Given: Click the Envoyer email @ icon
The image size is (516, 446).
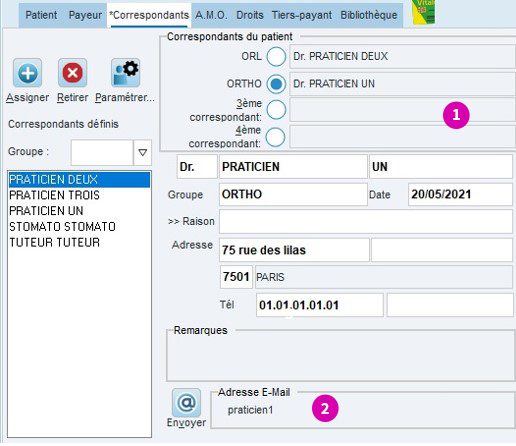Looking at the screenshot, I should coord(186,403).
